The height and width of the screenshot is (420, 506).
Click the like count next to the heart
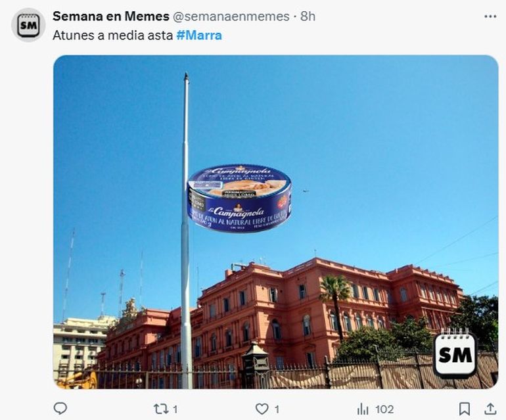(277, 409)
